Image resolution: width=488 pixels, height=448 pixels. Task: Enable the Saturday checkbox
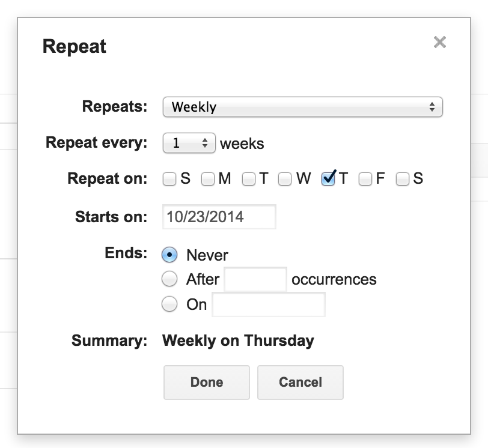403,179
